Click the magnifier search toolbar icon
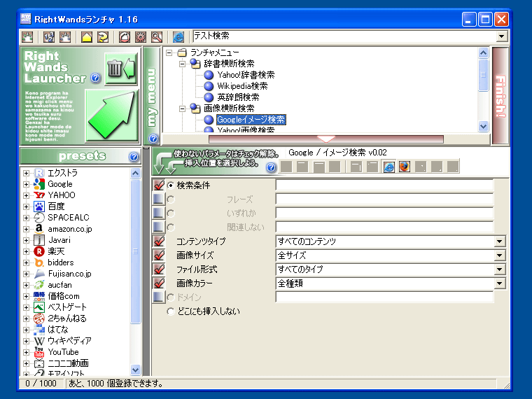The height and width of the screenshot is (399, 532). tap(156, 37)
